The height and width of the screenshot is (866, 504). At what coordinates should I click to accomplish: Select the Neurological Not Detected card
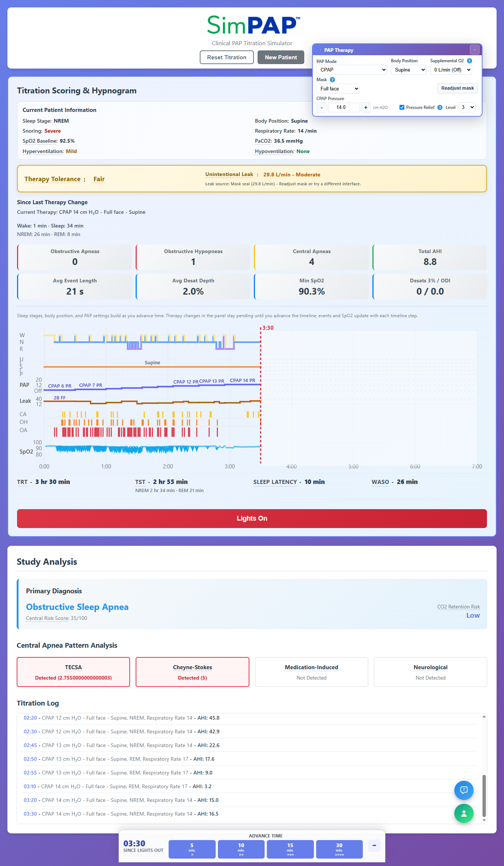click(x=430, y=672)
